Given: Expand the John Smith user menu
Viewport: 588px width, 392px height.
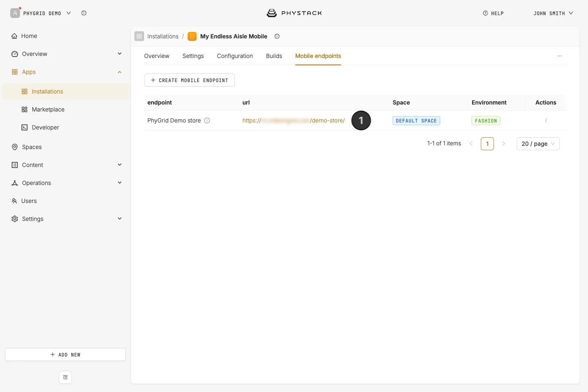Looking at the screenshot, I should 553,13.
